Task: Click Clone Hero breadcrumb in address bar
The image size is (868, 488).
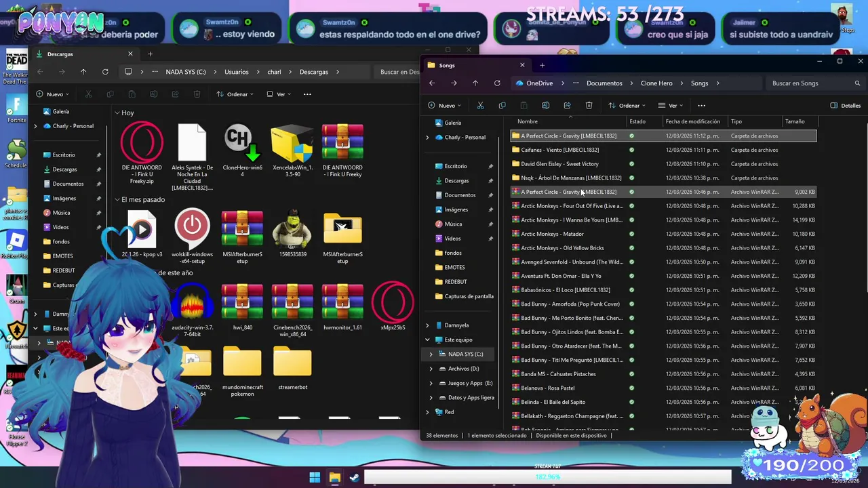Action: pos(656,83)
